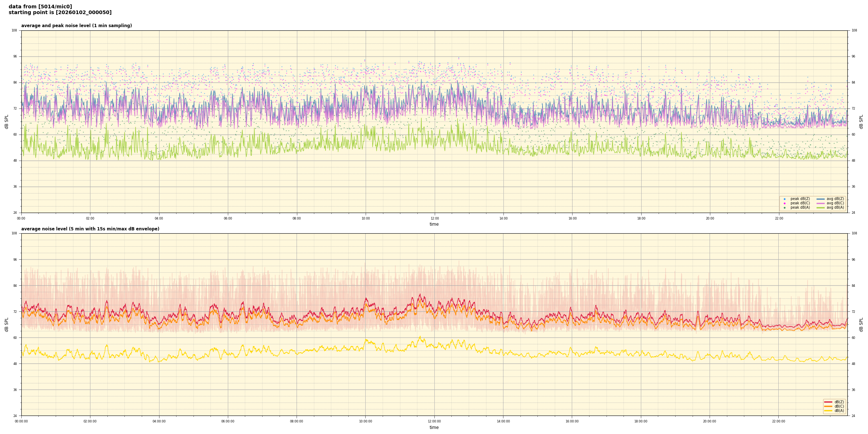Screen dimensions: 868x434
Task: Click the 'time' label under top chart
Action: pos(434,224)
